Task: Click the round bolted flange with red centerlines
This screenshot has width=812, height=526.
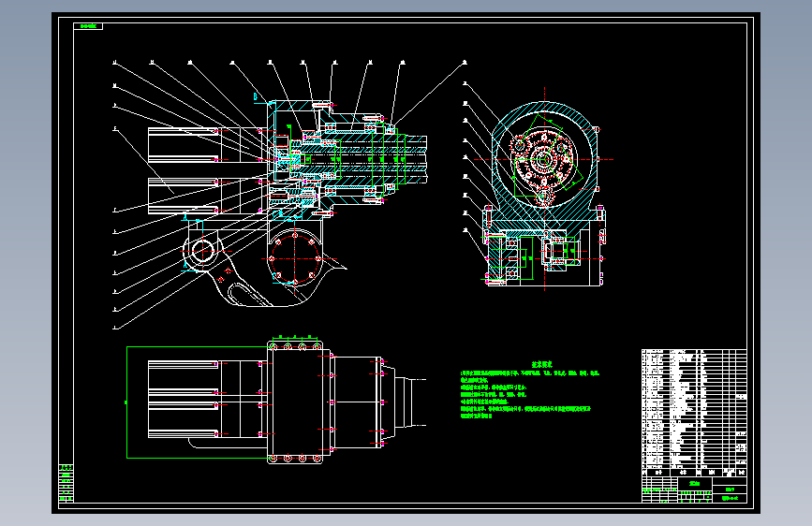Action: click(x=295, y=257)
